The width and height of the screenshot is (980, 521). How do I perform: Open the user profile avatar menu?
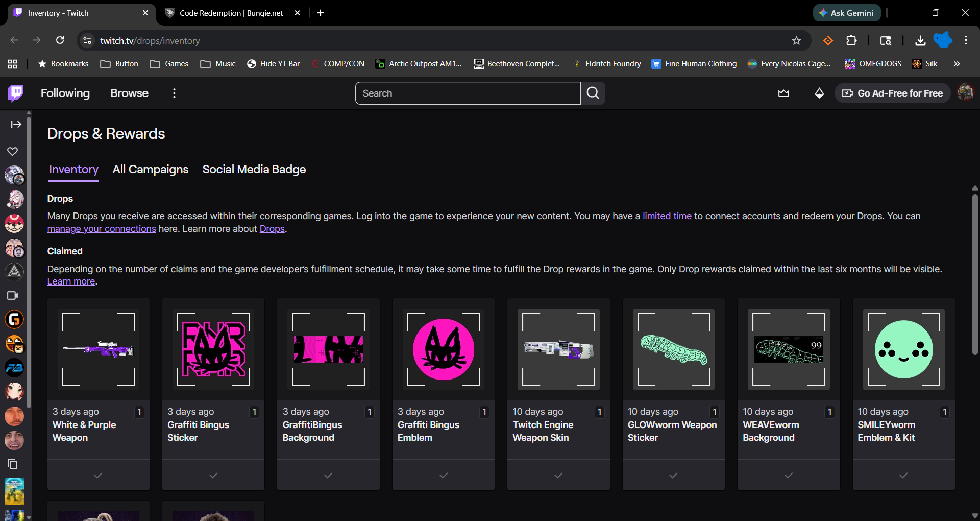point(965,93)
